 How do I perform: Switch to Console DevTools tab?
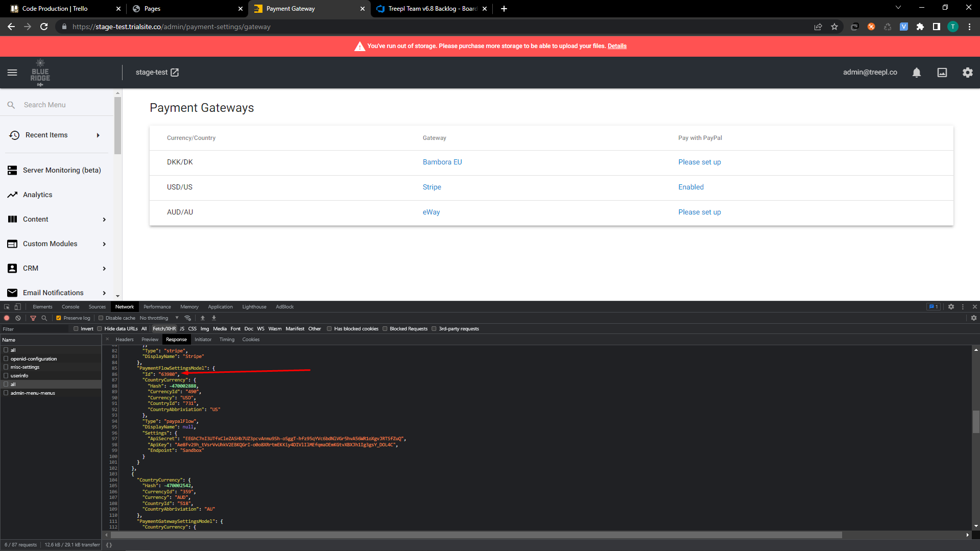coord(70,307)
